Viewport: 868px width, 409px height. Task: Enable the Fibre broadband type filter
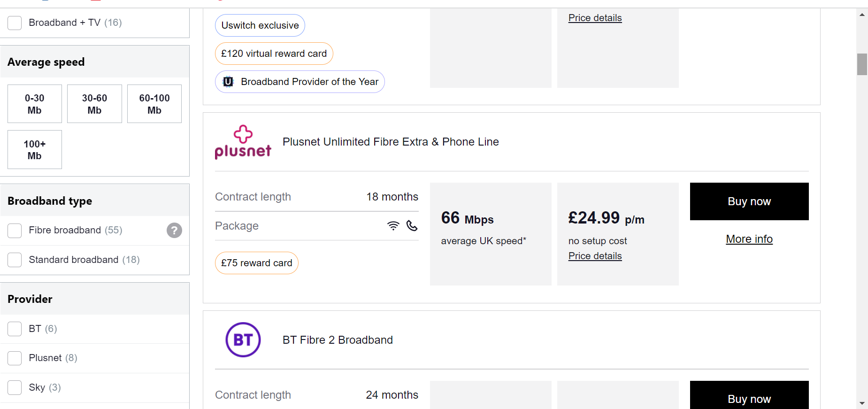point(15,231)
